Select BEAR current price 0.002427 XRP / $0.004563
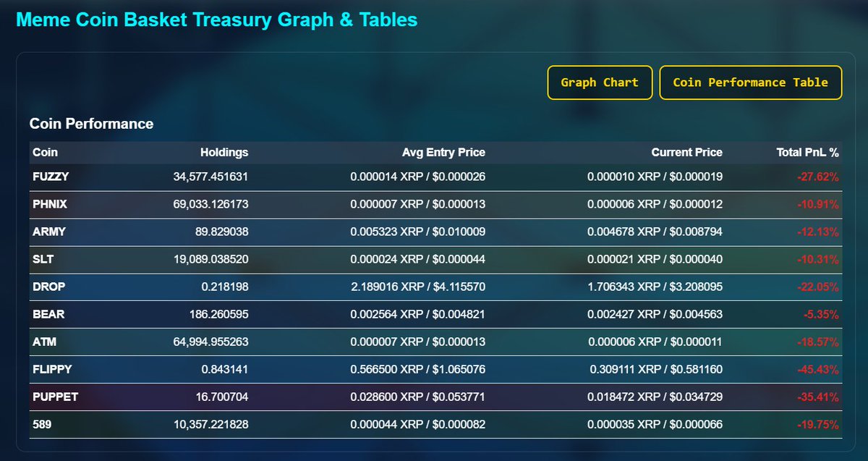The height and width of the screenshot is (461, 868). click(x=655, y=314)
